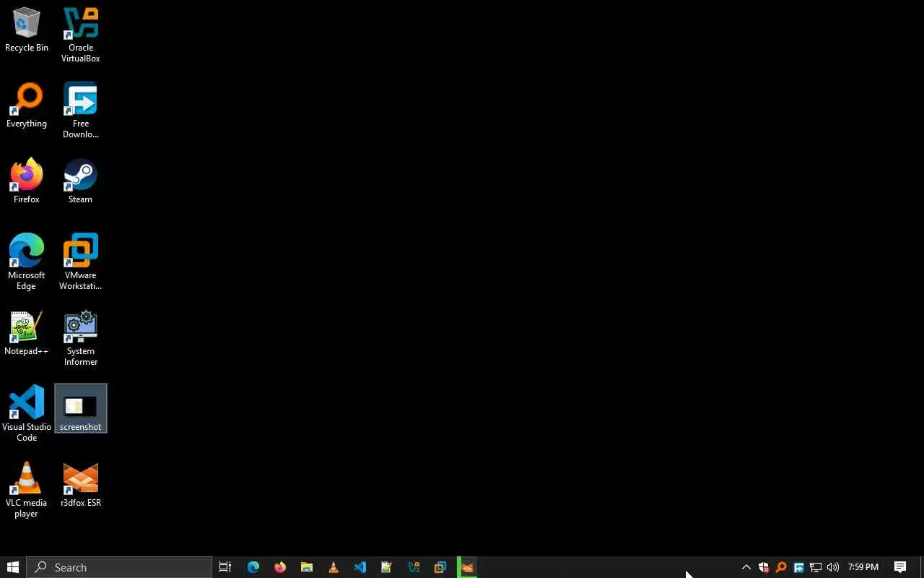Click the taskbar Search box
924x578 pixels.
click(x=119, y=567)
